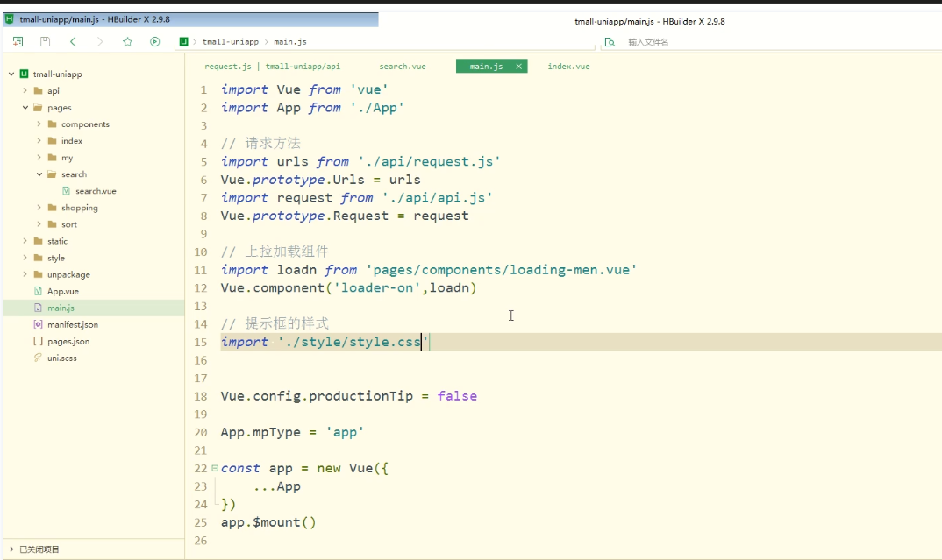Viewport: 942px width, 560px height.
Task: Open App.vue in the file tree
Action: pos(63,291)
